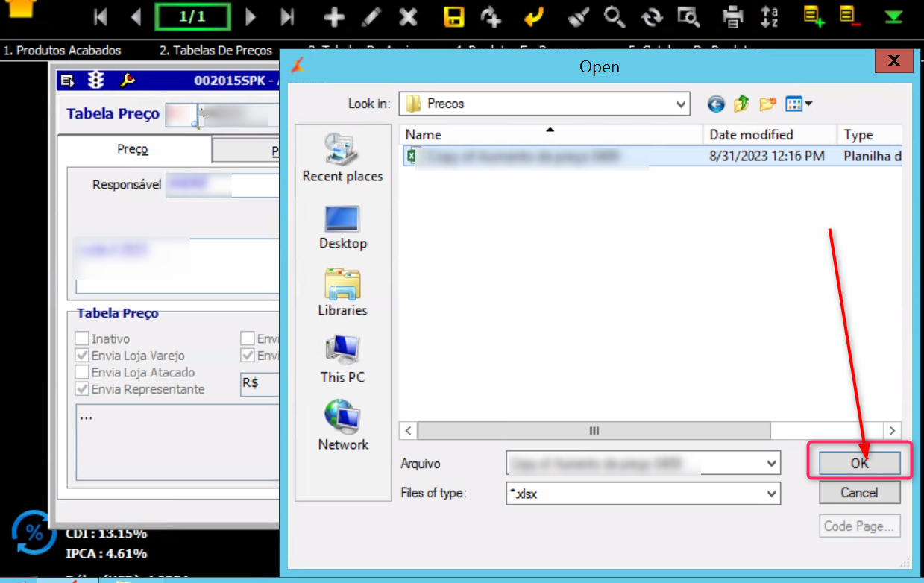The image size is (924, 583).
Task: Click the brush clean-up icon in toolbar
Action: (578, 16)
